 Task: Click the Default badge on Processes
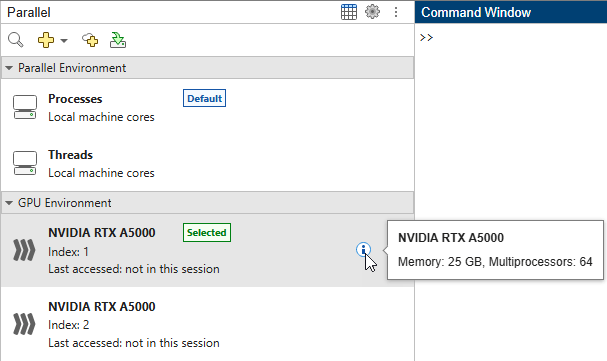point(204,98)
